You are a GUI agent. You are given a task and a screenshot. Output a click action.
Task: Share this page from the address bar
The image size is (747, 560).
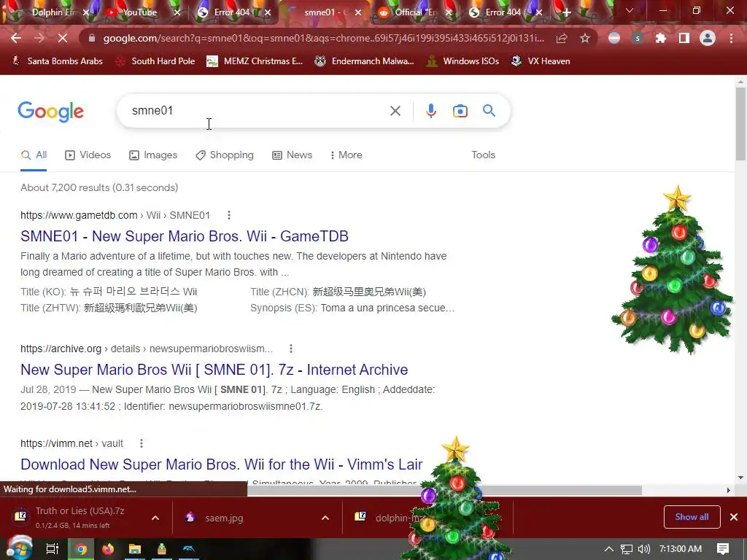562,38
